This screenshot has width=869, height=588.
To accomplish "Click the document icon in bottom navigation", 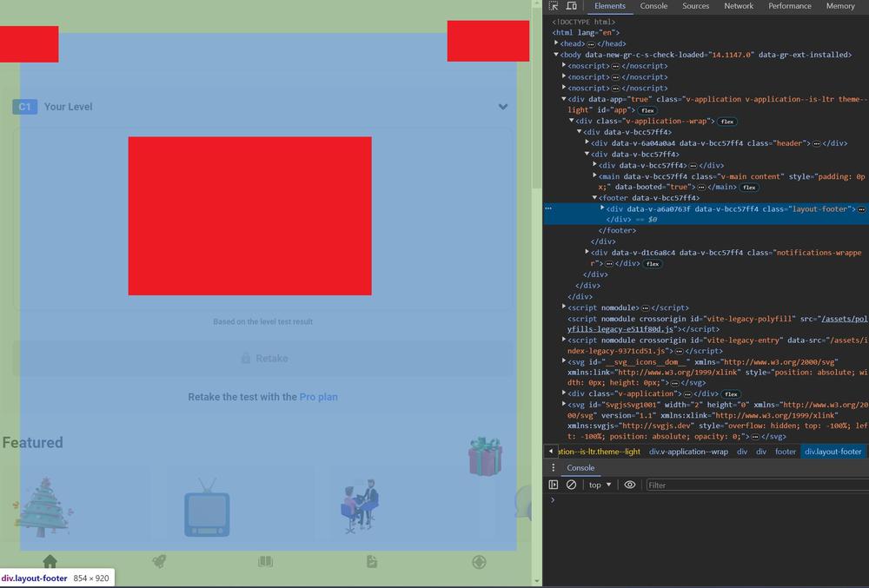I will click(372, 562).
